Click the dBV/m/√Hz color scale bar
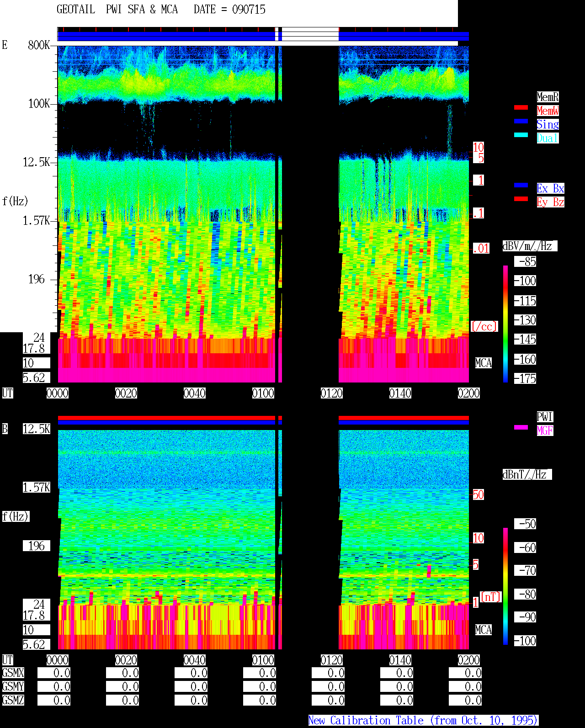585x728 pixels. pyautogui.click(x=505, y=324)
